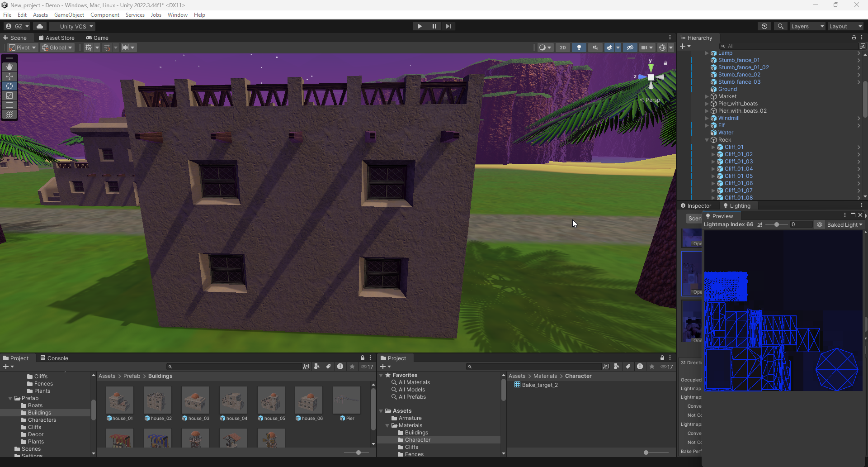The image size is (868, 467).
Task: Expand the Market object in Hierarchy
Action: point(707,96)
